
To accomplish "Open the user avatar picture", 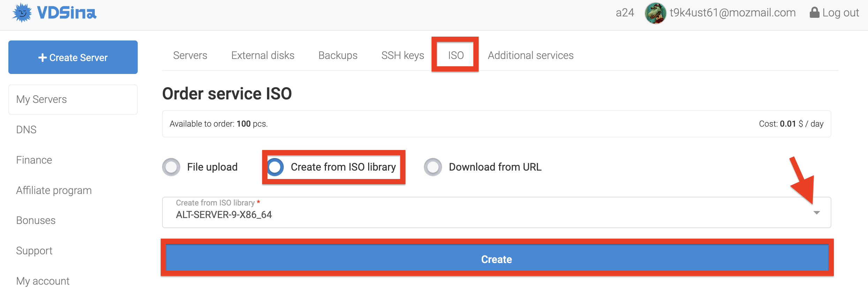I will coord(655,13).
